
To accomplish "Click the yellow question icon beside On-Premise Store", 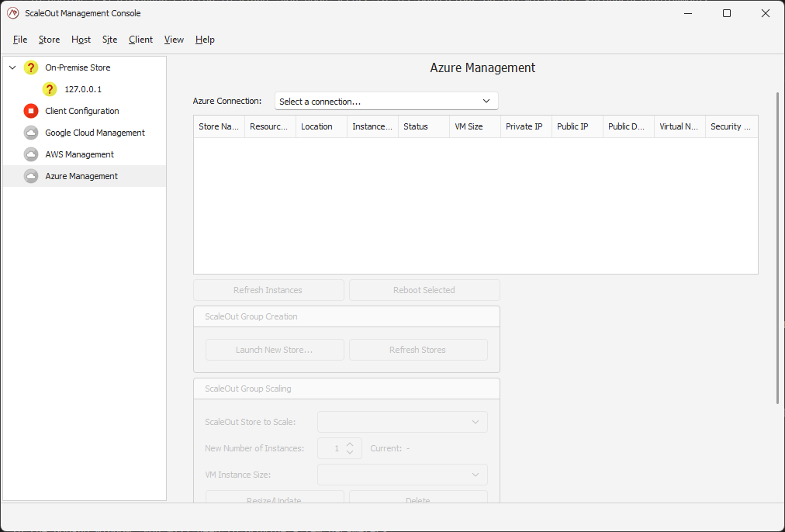I will point(31,67).
